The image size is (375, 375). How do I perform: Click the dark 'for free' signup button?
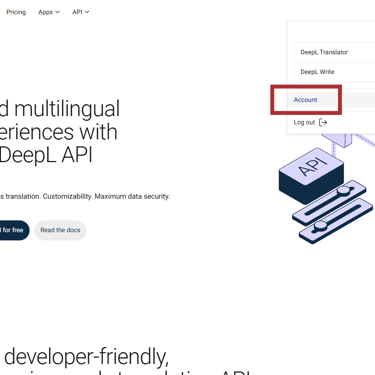(x=14, y=230)
